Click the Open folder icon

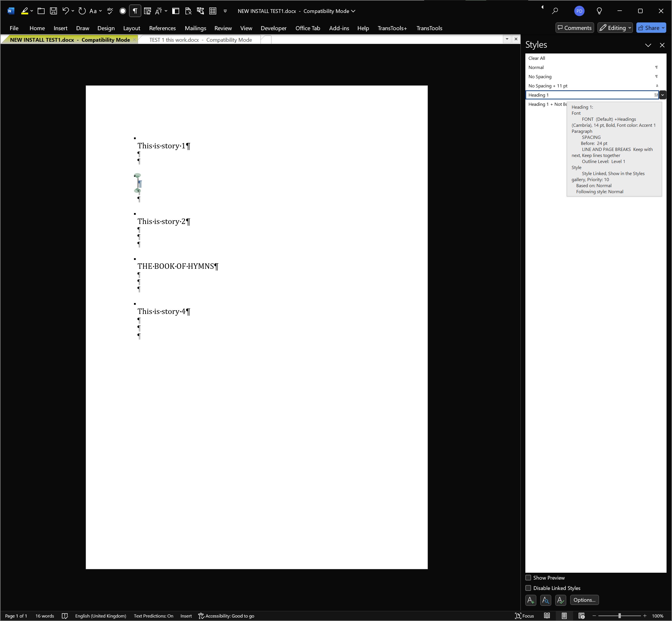[x=41, y=11]
